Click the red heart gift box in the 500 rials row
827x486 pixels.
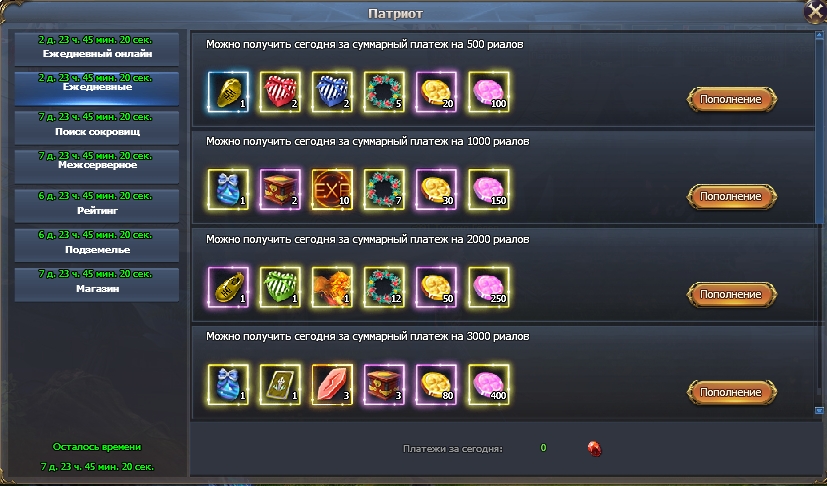(x=280, y=92)
